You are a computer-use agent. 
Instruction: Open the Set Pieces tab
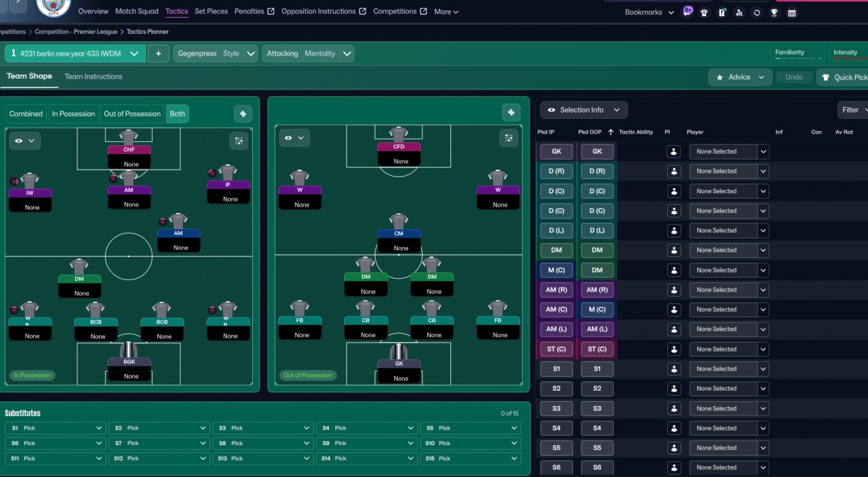point(211,12)
